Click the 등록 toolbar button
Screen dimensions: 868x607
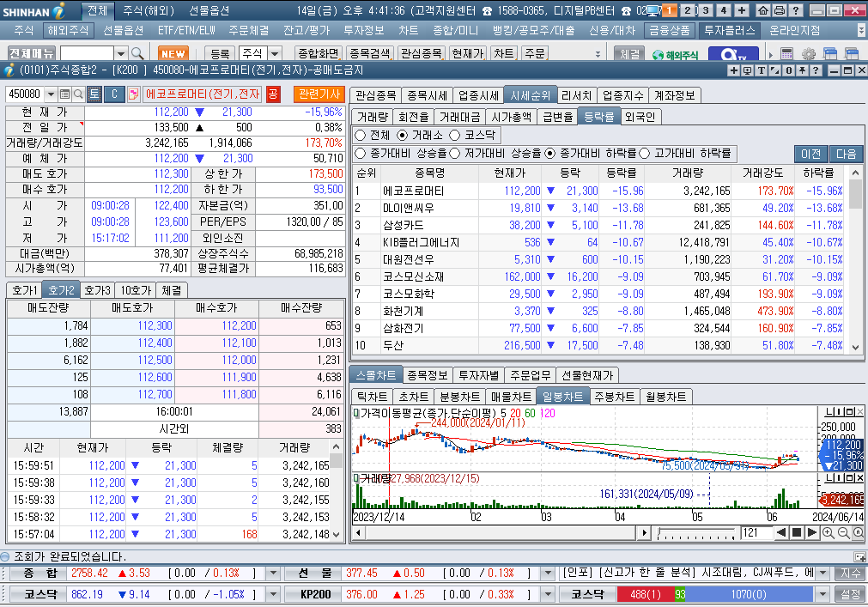click(220, 53)
